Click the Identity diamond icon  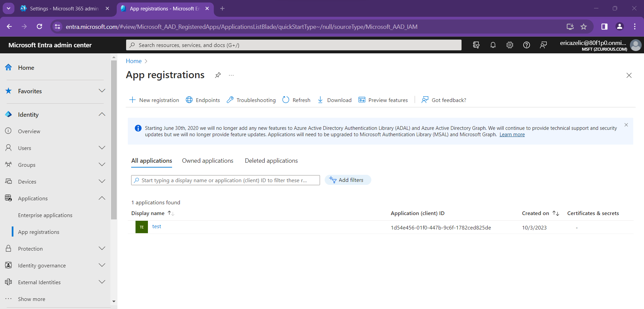coord(9,114)
